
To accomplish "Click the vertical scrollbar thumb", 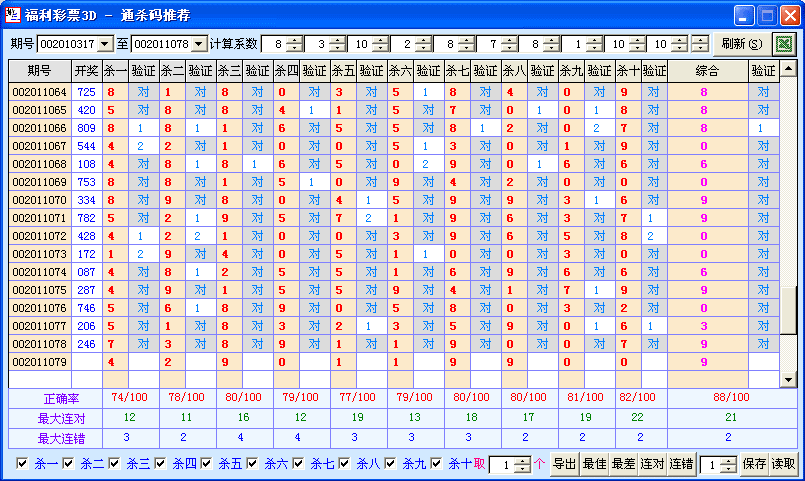I will [x=788, y=311].
